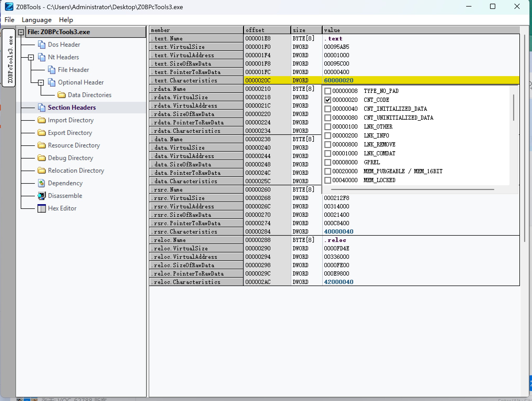Click the Dos Header document icon
The width and height of the screenshot is (532, 401).
click(42, 44)
